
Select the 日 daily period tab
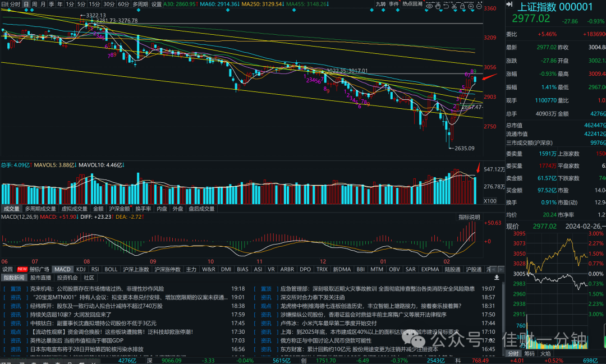(26, 4)
